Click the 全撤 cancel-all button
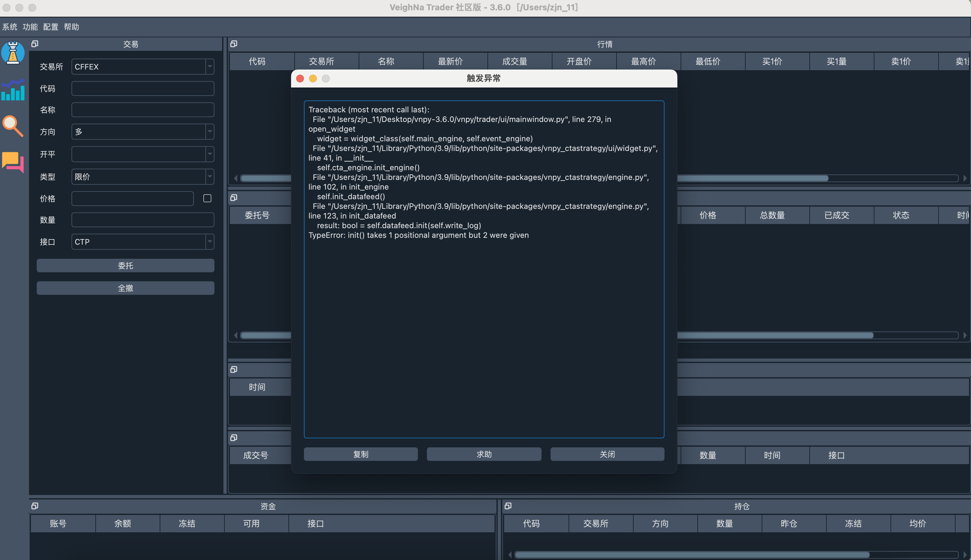Image resolution: width=971 pixels, height=560 pixels. pos(126,288)
